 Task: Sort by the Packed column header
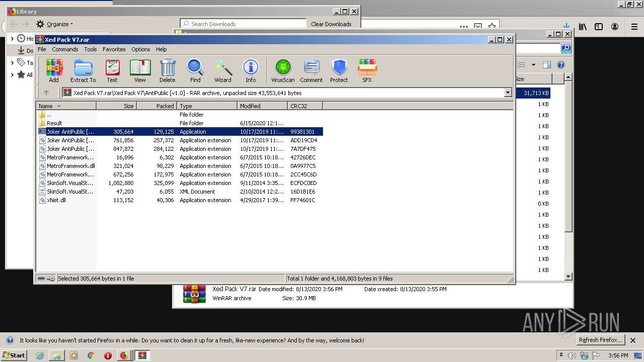tap(156, 106)
